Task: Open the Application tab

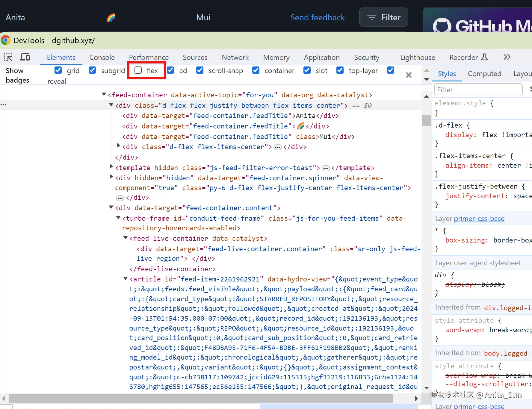Action: pos(322,57)
